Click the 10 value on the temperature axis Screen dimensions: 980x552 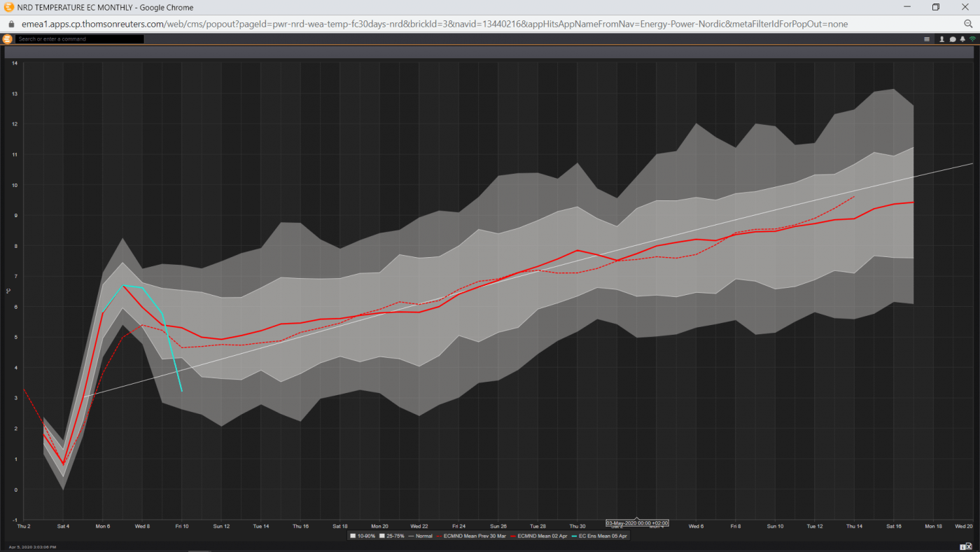pyautogui.click(x=15, y=185)
